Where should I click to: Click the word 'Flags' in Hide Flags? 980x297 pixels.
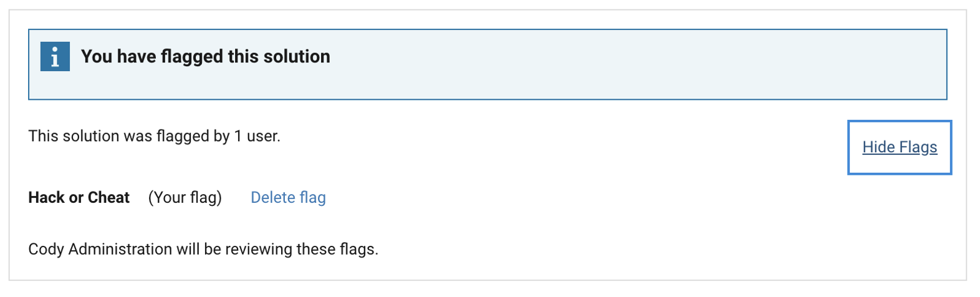[x=918, y=147]
